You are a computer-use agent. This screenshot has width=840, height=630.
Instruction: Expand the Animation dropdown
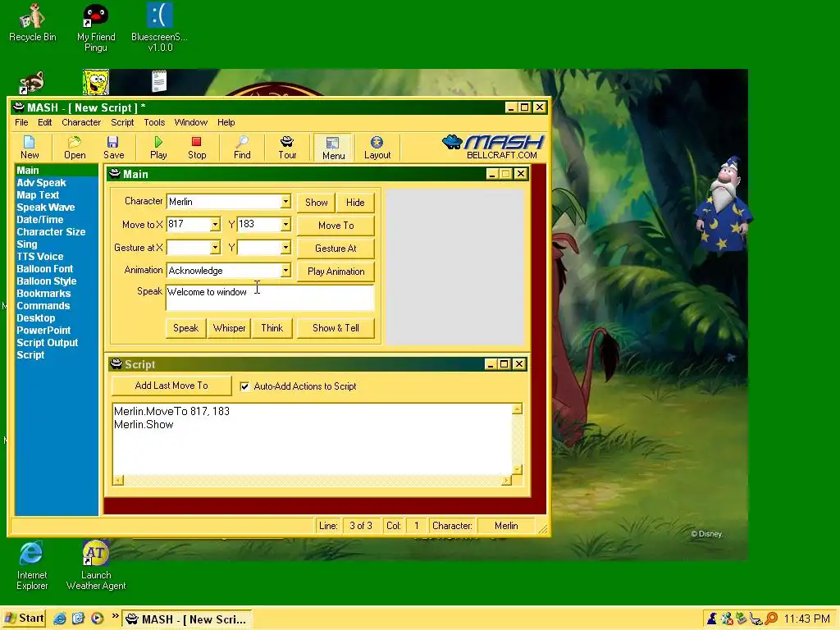pos(285,271)
